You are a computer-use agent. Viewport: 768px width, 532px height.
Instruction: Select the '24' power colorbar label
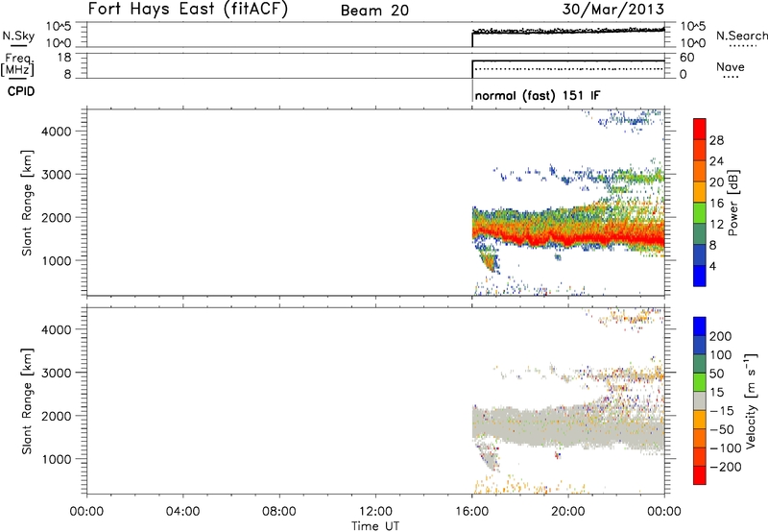click(x=716, y=161)
